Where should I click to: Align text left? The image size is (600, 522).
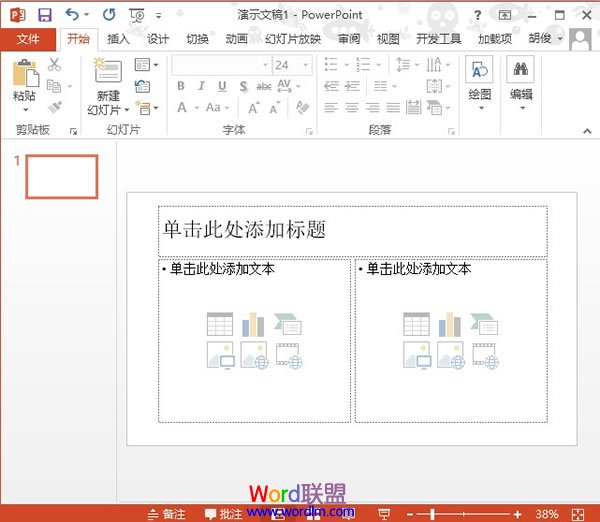pyautogui.click(x=331, y=108)
